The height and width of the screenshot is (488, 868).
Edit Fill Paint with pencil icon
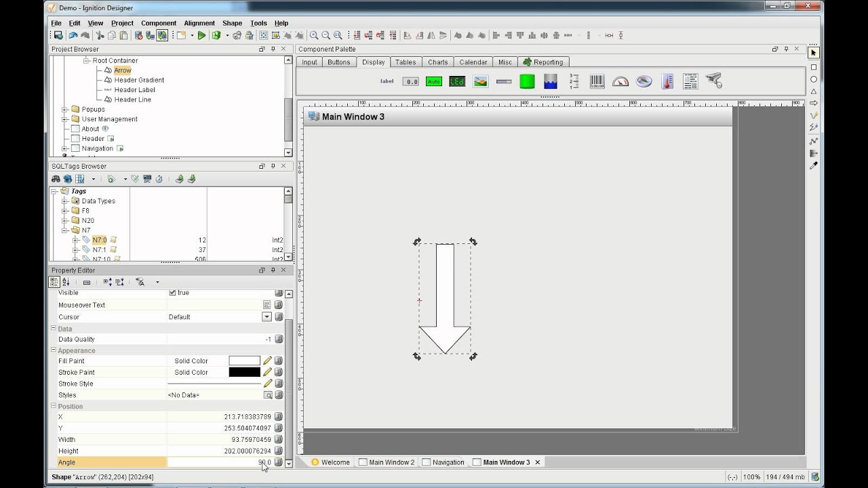pyautogui.click(x=268, y=361)
